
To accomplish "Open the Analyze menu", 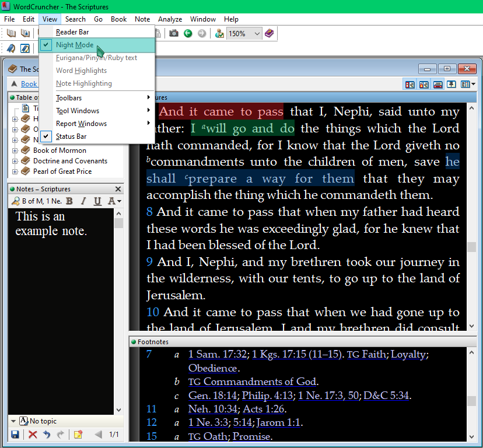I will coord(170,19).
